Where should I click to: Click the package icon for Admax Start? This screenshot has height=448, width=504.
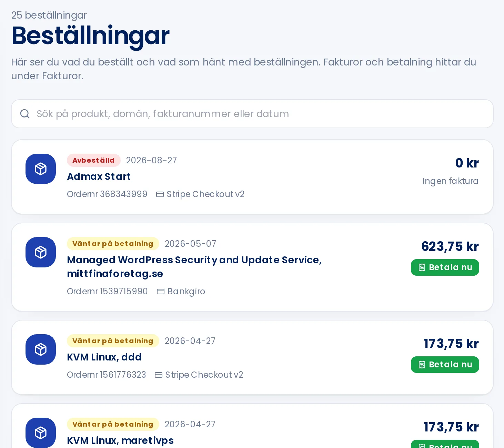(x=41, y=169)
